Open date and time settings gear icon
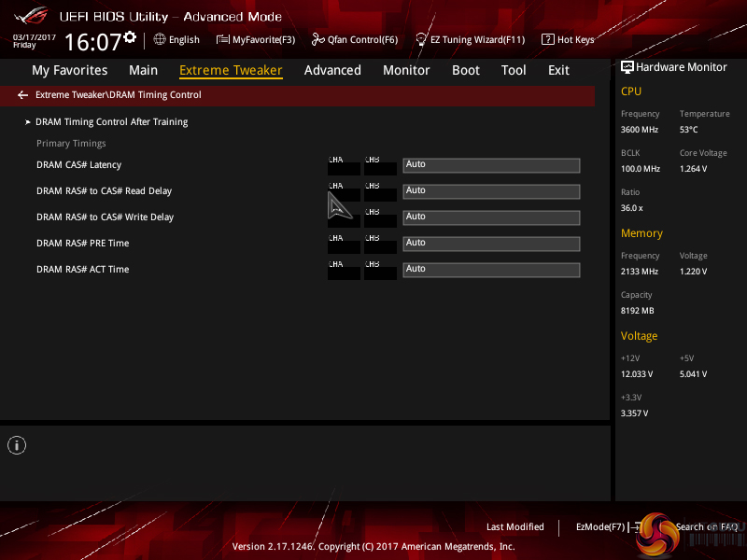Image resolution: width=747 pixels, height=560 pixels. (130, 37)
